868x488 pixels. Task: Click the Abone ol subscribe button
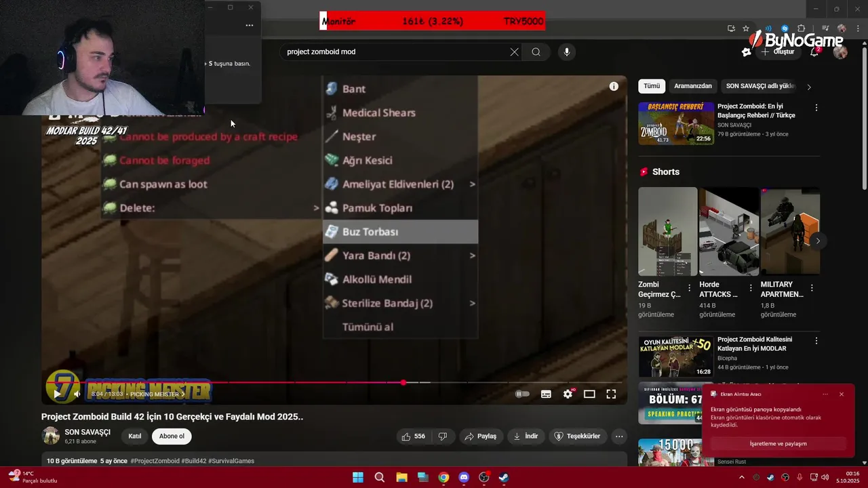click(172, 436)
